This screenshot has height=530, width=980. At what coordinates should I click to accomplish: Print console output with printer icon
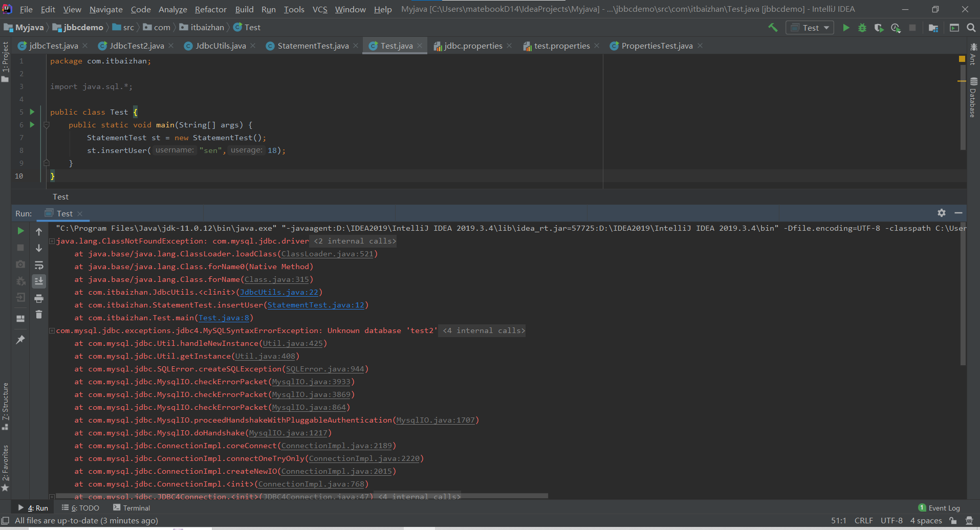point(39,298)
